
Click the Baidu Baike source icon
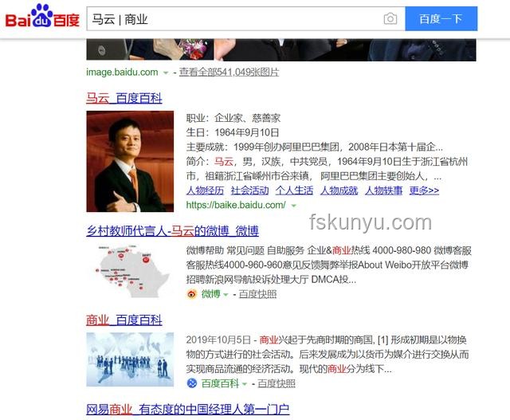pyautogui.click(x=192, y=383)
